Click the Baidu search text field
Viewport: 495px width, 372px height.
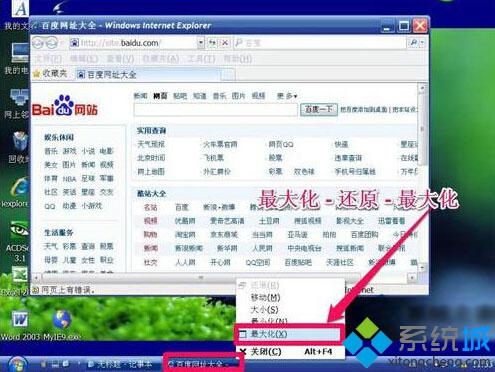pos(216,110)
